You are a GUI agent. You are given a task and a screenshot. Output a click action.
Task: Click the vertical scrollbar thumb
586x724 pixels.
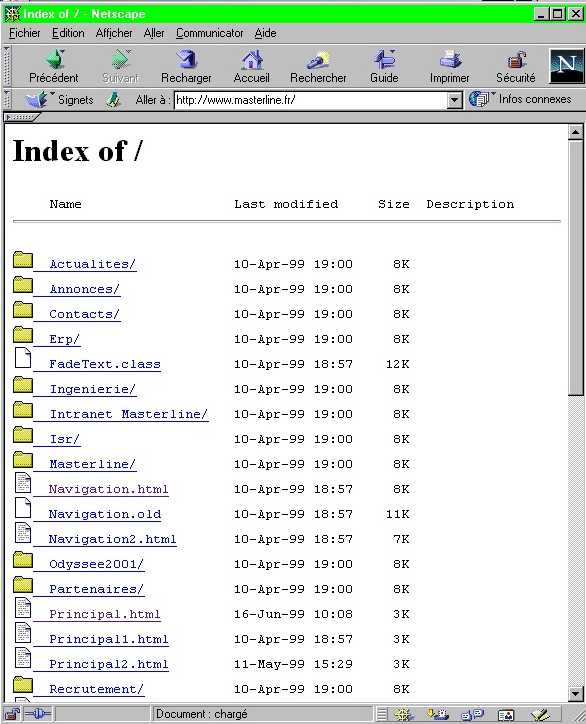[575, 268]
